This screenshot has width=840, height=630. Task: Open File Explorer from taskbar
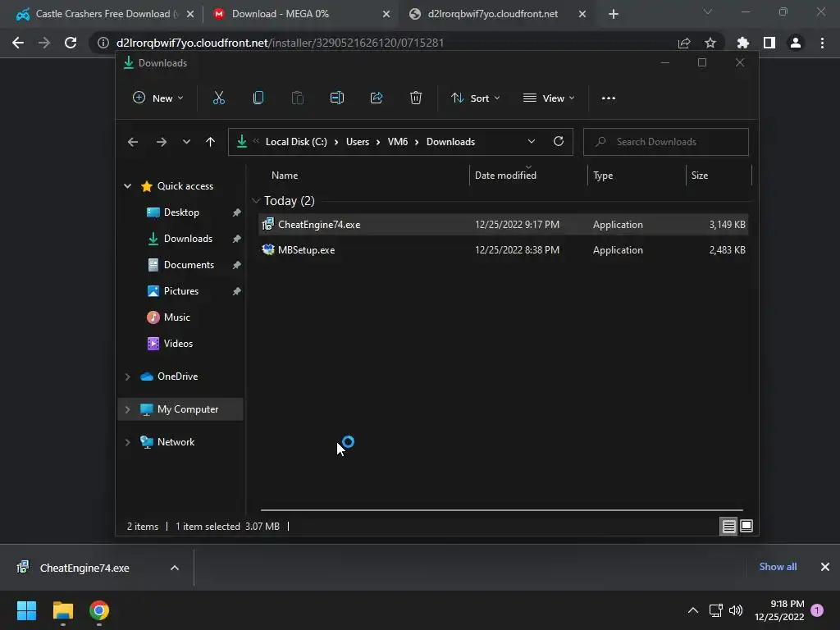point(62,610)
